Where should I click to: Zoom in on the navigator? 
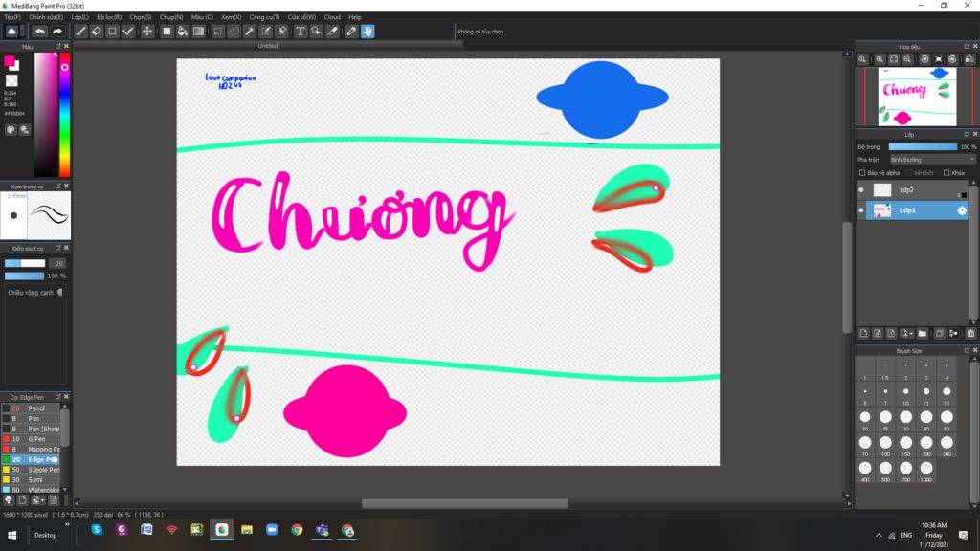[x=880, y=59]
